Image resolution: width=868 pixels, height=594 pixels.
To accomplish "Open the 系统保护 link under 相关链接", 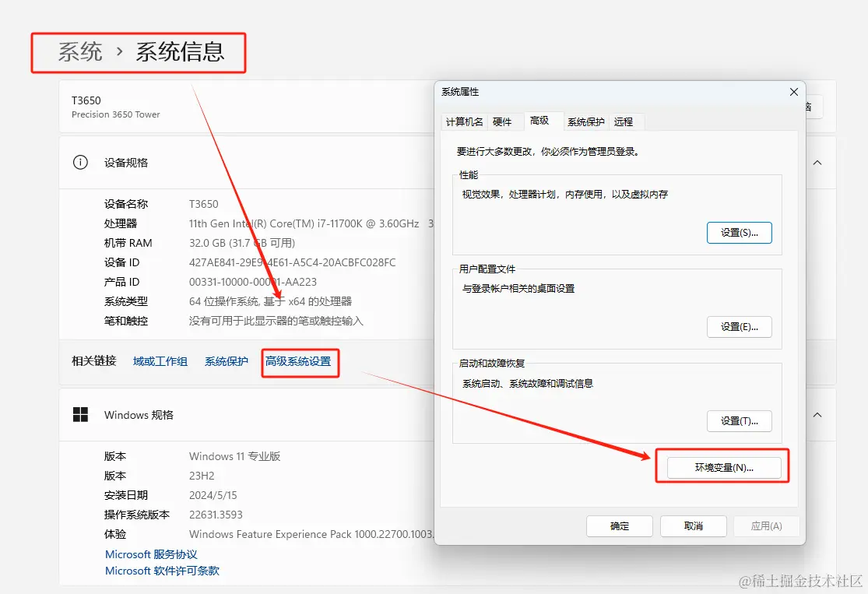I will (x=227, y=361).
